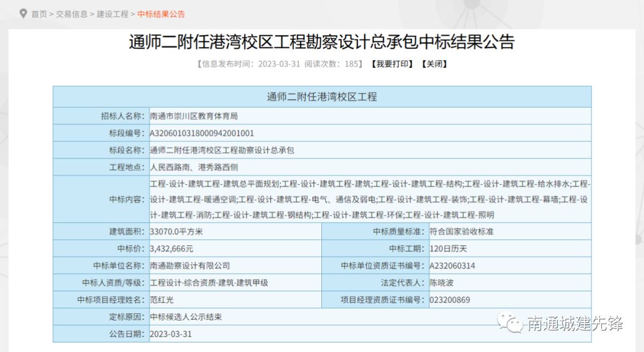Click the winning bid price 3,432,666元
This screenshot has height=352, width=644.
(x=172, y=248)
